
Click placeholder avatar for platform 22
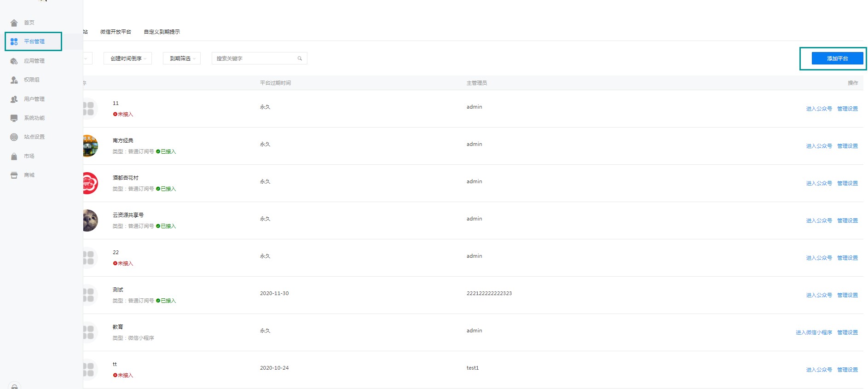(x=90, y=258)
